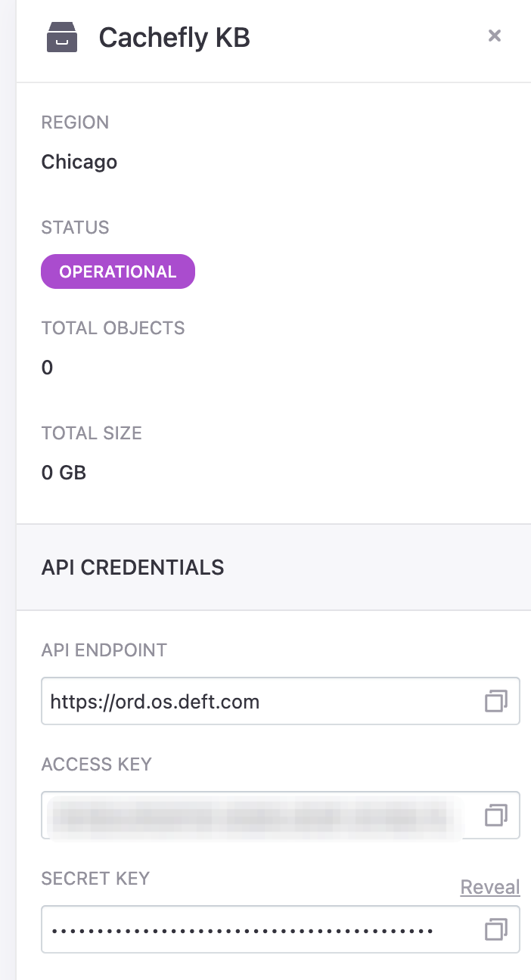Copy the secret key value
The image size is (531, 980).
pyautogui.click(x=495, y=929)
